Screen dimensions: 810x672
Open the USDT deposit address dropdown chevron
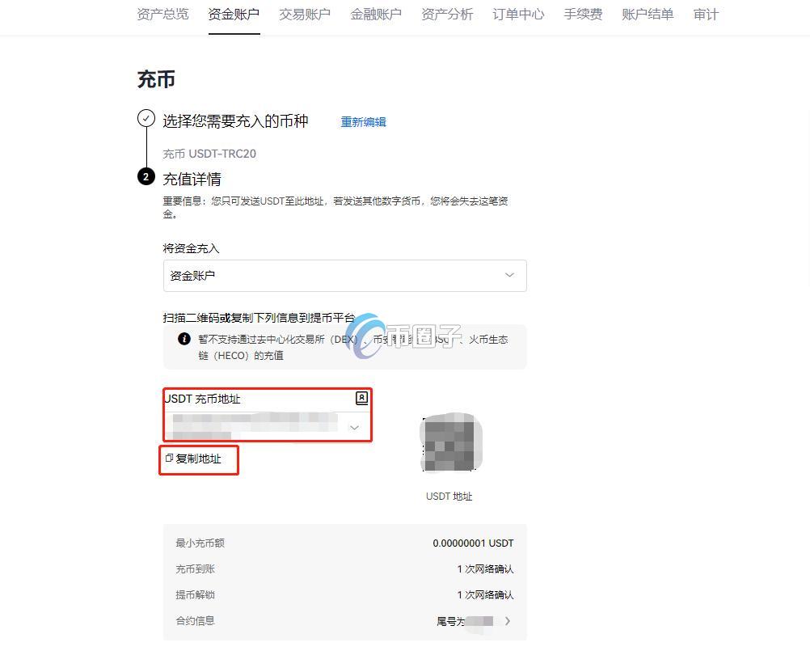coord(354,427)
